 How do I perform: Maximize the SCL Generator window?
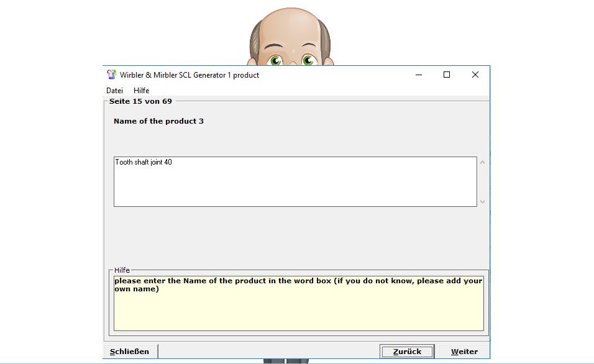(x=446, y=75)
